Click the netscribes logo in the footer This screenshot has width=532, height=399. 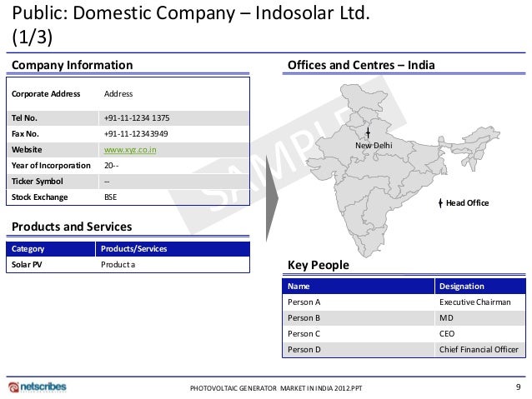tap(38, 387)
